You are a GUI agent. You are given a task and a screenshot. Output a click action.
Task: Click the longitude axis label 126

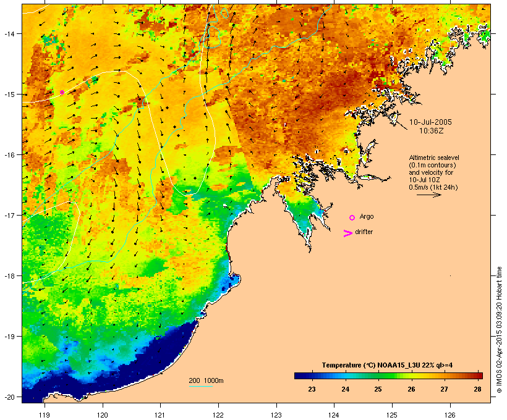pyautogui.click(x=449, y=415)
